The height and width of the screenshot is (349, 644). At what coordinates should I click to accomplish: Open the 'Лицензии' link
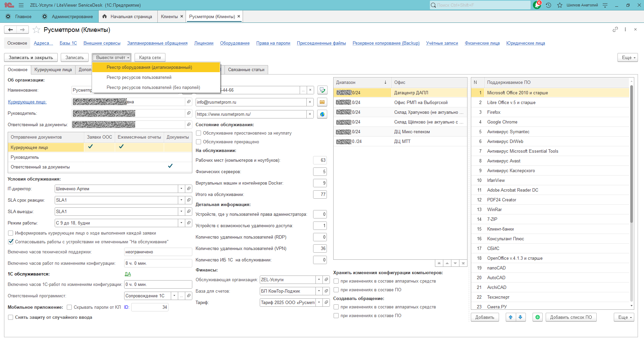pos(204,43)
